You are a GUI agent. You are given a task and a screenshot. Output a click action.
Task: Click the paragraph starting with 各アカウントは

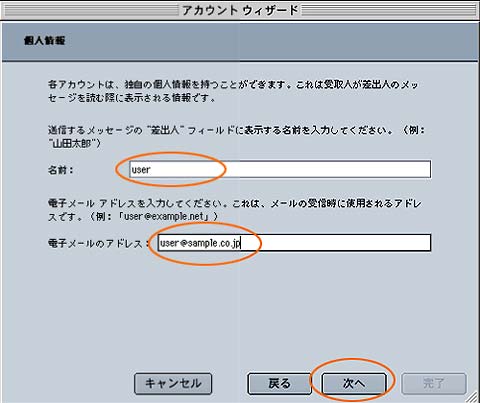233,91
